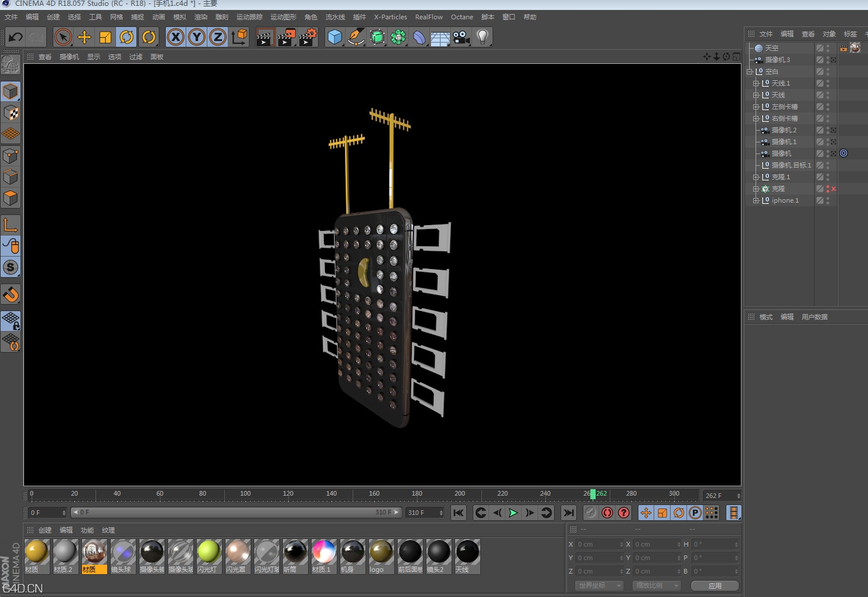Open the 世界坐标 coordinate dropdown
Viewport: 868px width, 597px height.
pos(600,585)
